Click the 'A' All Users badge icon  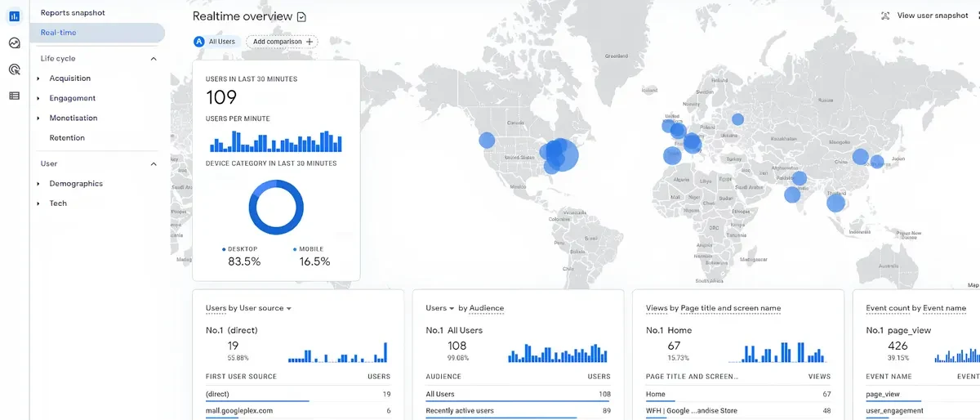click(199, 42)
